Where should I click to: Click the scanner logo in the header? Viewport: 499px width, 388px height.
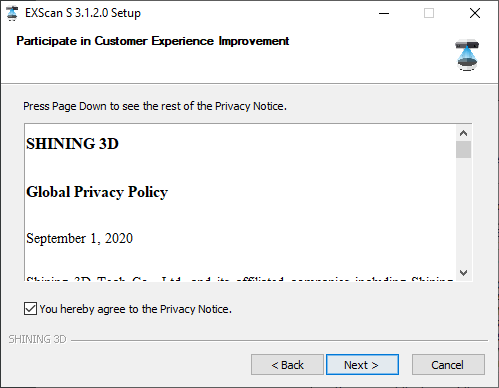point(467,55)
